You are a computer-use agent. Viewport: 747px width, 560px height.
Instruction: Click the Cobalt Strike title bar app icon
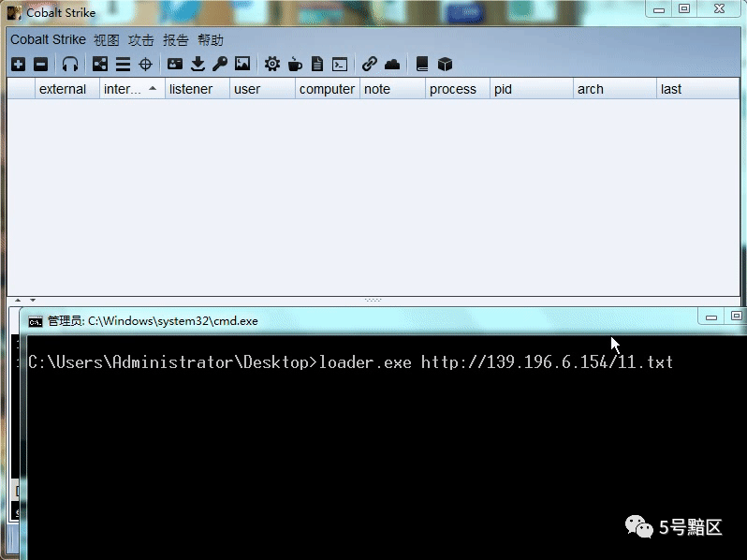14,13
